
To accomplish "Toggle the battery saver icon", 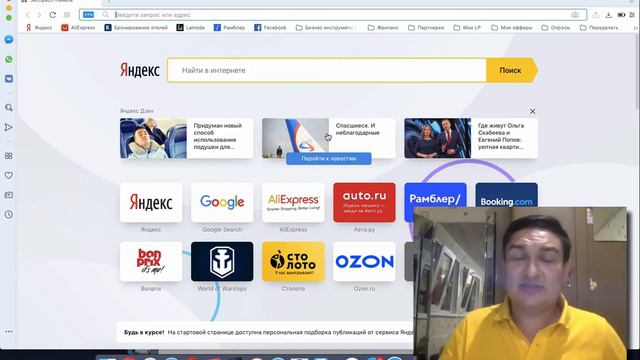I will tap(621, 15).
